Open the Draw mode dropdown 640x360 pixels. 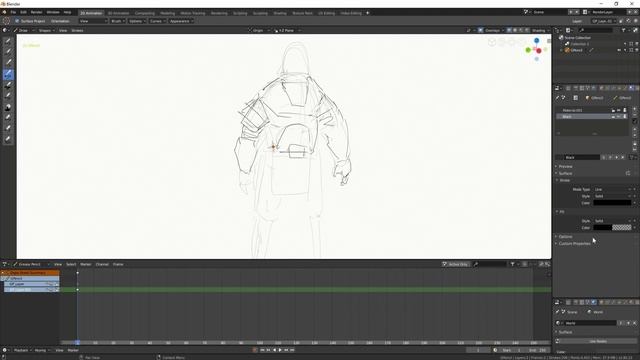pos(24,30)
